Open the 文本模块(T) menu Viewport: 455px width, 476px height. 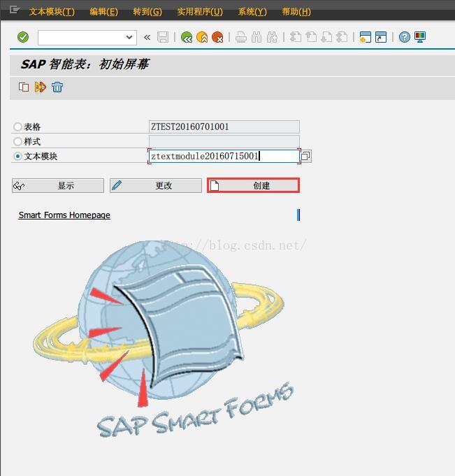pos(52,12)
